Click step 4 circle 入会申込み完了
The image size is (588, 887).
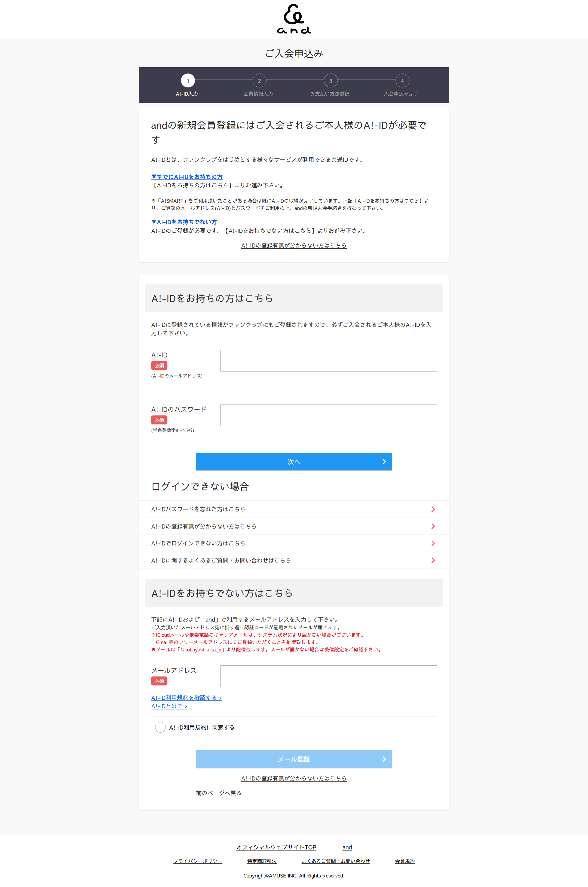[402, 81]
